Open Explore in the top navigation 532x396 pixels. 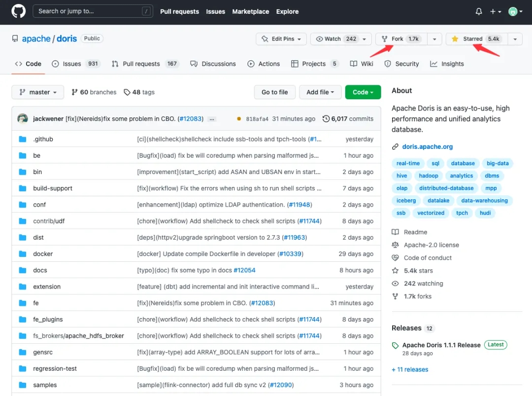pyautogui.click(x=287, y=11)
